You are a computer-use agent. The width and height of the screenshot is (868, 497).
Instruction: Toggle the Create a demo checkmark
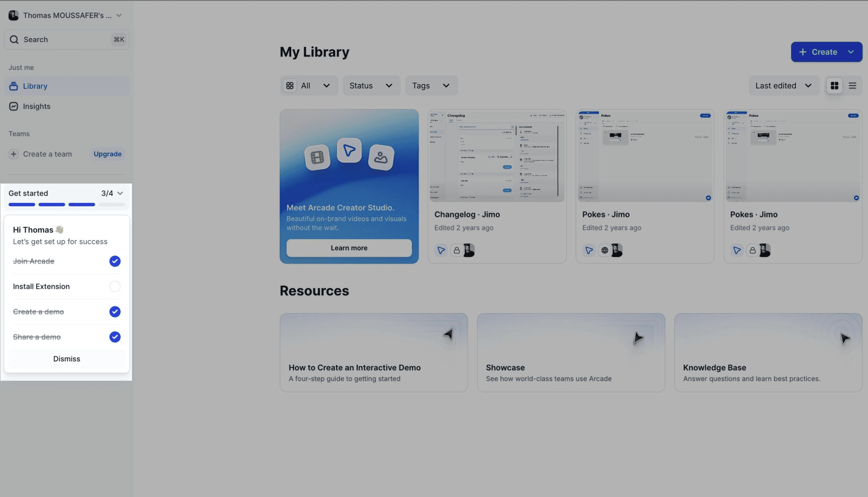pyautogui.click(x=115, y=312)
